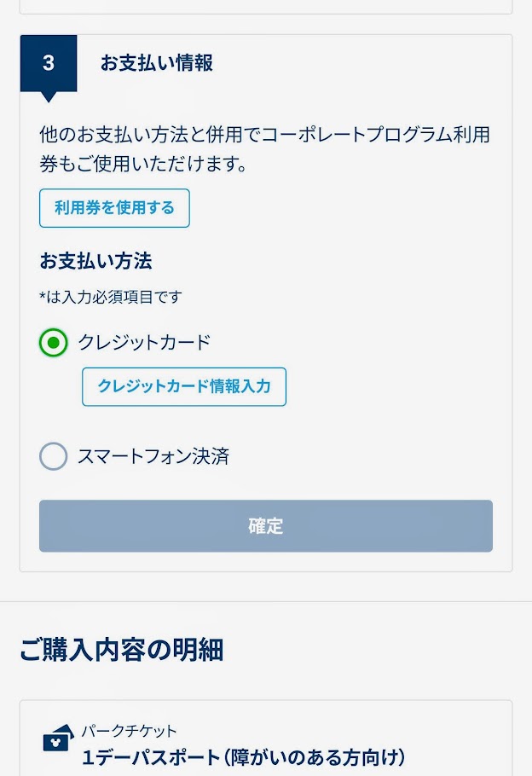Click the スマートフォン決済 option label
The width and height of the screenshot is (532, 776).
coord(153,456)
